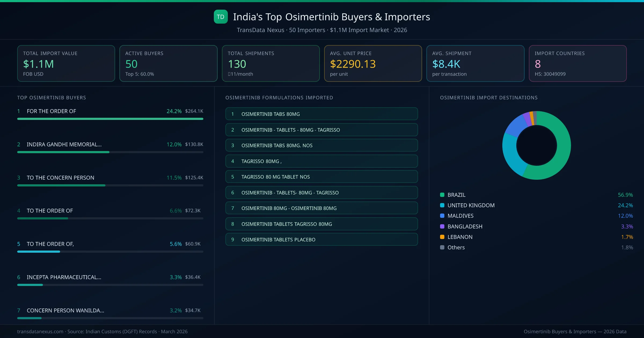Visit the transdatanexus.com footer link
This screenshot has width=644, height=338.
click(40, 332)
